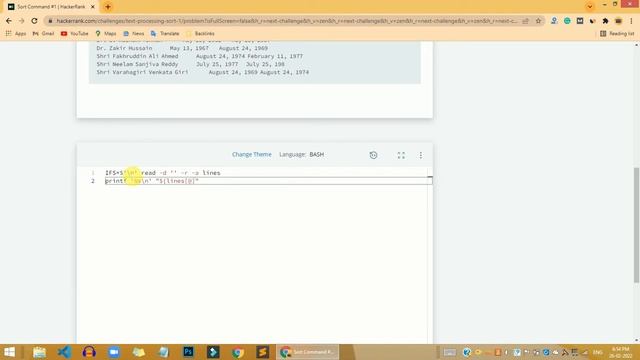Open the Language BASH dropdown
Image resolution: width=640 pixels, height=360 pixels.
pos(302,154)
